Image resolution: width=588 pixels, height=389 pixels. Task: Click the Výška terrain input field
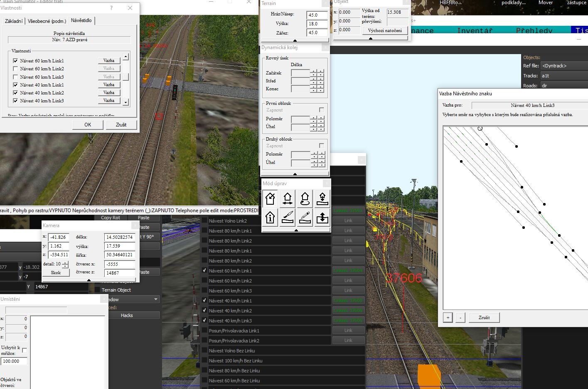(317, 24)
